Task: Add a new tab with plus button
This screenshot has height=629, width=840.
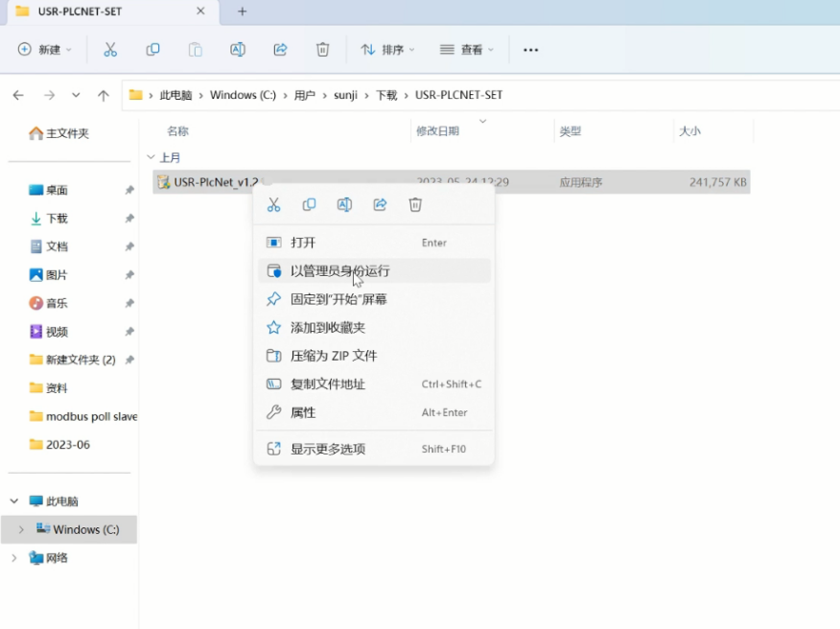Action: tap(243, 12)
